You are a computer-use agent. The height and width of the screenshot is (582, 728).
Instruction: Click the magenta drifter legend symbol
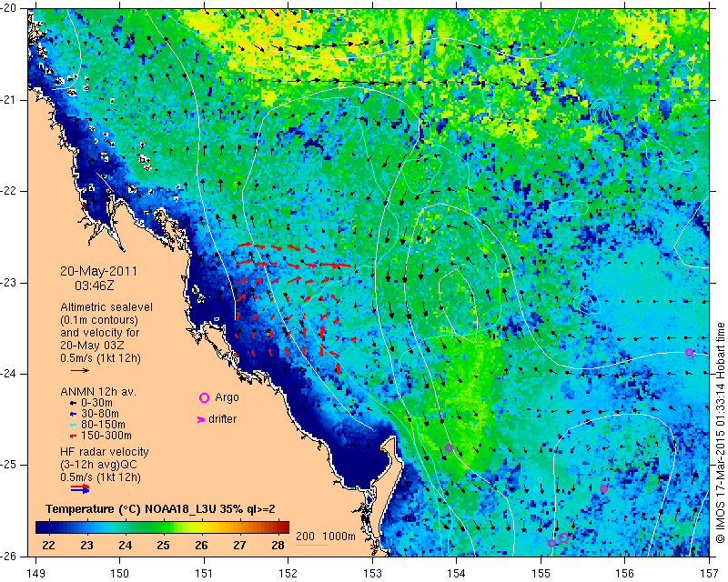201,419
